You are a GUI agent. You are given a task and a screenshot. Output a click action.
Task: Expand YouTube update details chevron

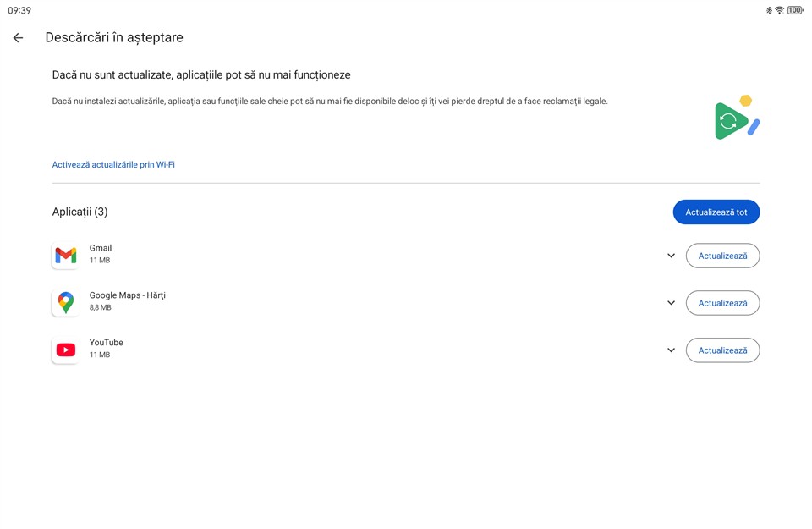pos(671,350)
